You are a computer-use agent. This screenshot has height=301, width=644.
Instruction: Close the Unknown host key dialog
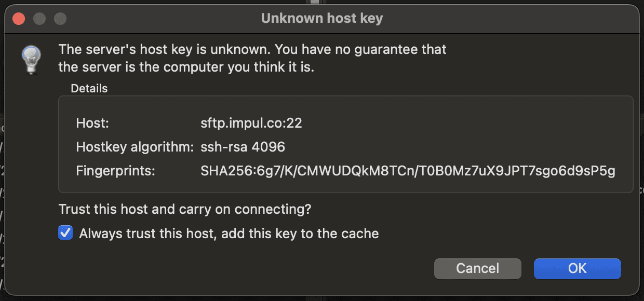pos(19,19)
